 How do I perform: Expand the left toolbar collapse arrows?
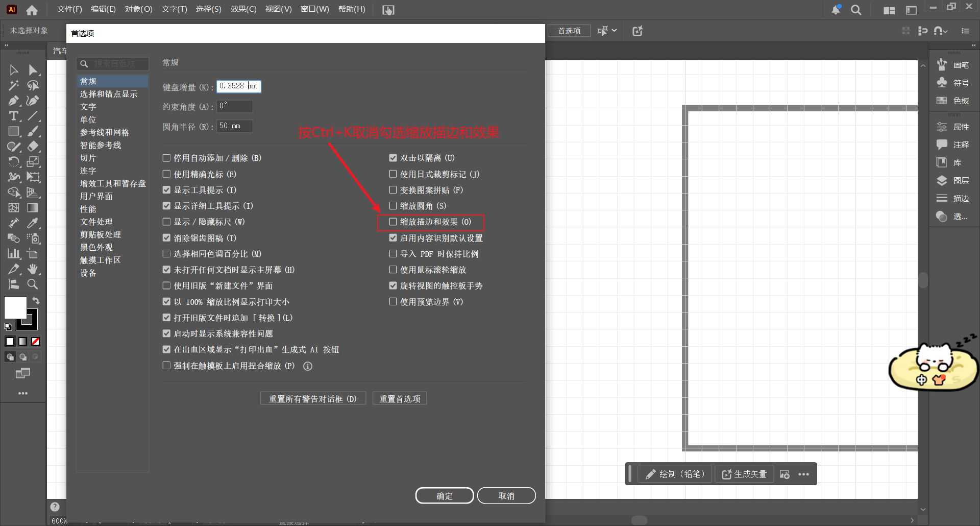[7, 45]
